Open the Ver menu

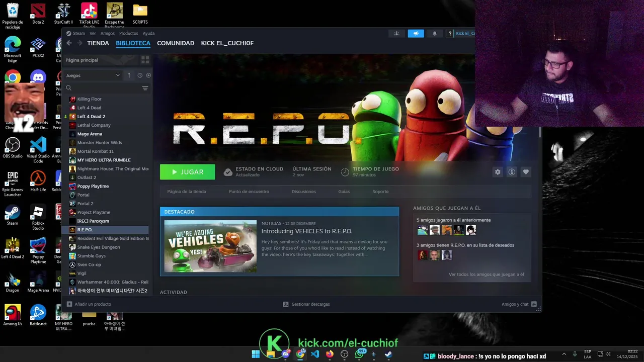pyautogui.click(x=93, y=33)
